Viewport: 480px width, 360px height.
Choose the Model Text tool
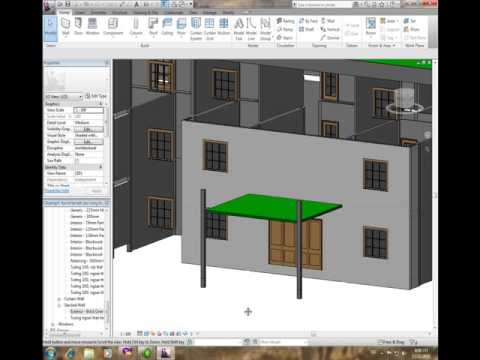(239, 29)
